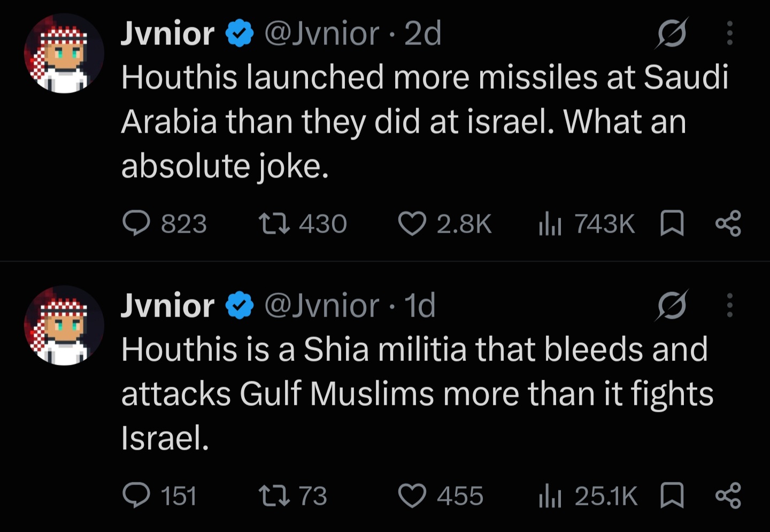Bookmark the second tweet about Gulf Muslims
The width and height of the screenshot is (770, 532).
pos(672,495)
